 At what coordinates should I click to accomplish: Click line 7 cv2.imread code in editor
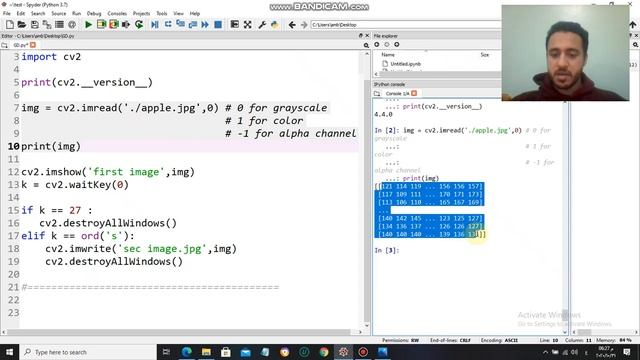point(120,108)
